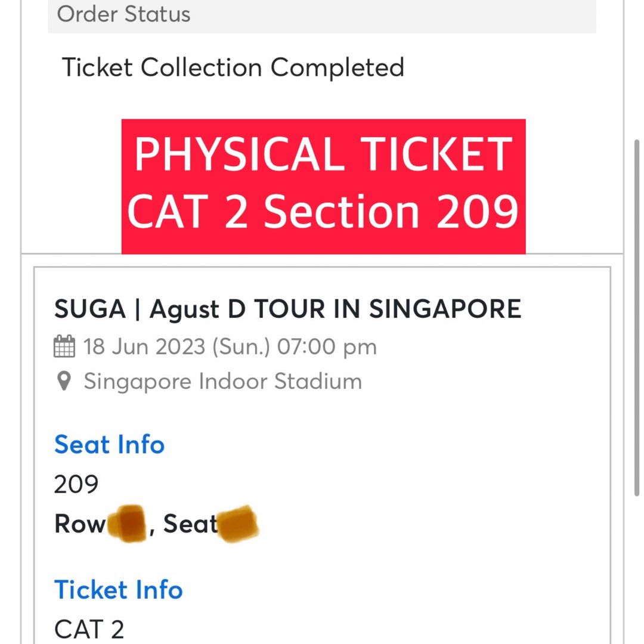Click the blue Ticket Info heading

pyautogui.click(x=119, y=590)
